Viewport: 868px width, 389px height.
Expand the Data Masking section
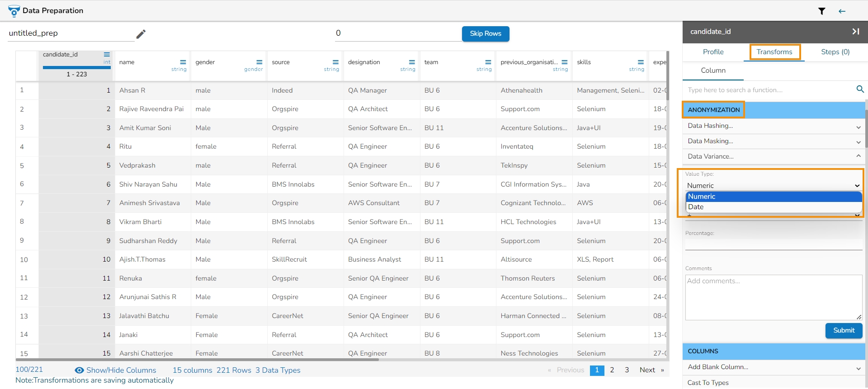pos(858,142)
